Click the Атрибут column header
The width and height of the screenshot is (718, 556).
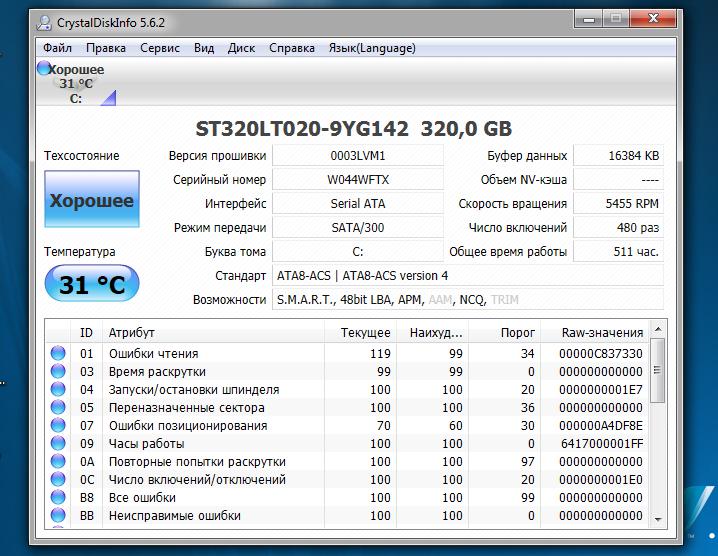pos(213,333)
